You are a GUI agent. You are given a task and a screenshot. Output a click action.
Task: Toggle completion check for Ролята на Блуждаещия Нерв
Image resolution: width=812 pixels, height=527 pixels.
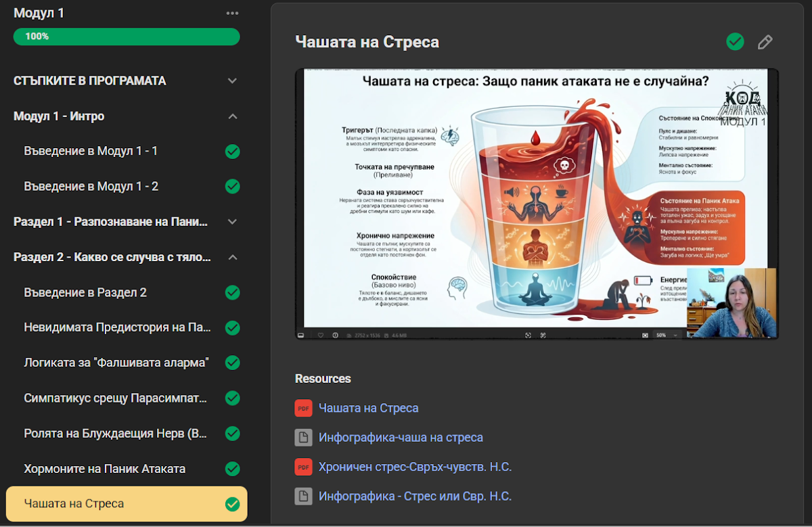(232, 433)
